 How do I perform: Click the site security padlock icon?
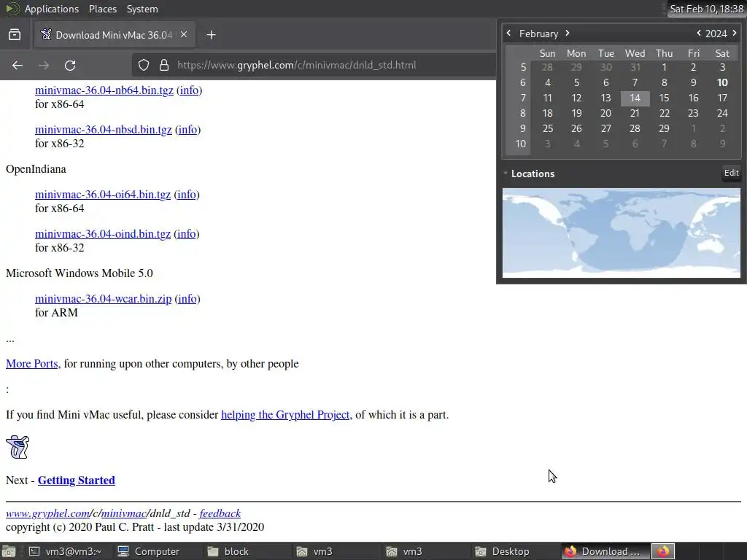point(164,65)
